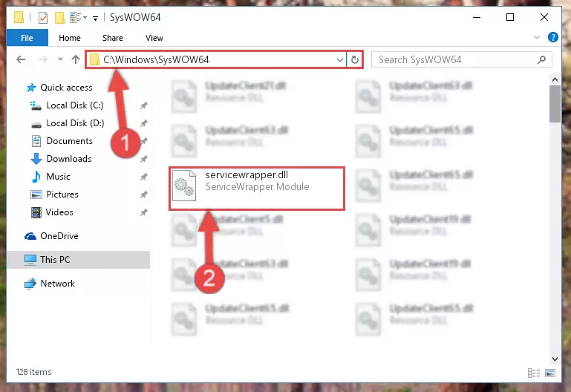
Task: Go up one folder level
Action: pos(76,59)
